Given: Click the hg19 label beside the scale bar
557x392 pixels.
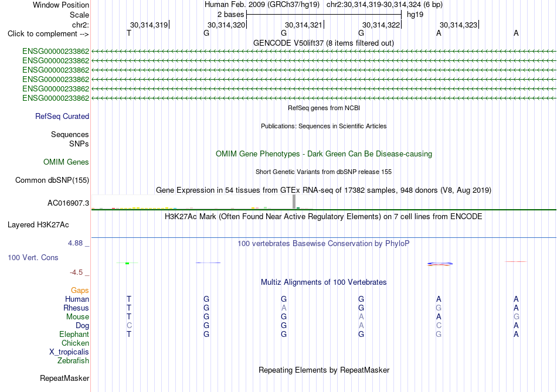Looking at the screenshot, I should 415,15.
